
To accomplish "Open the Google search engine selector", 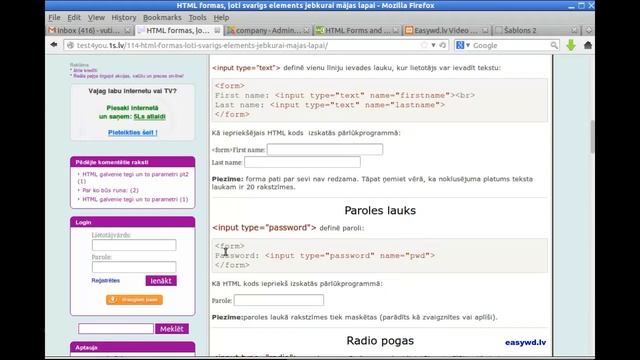I will click(x=463, y=45).
